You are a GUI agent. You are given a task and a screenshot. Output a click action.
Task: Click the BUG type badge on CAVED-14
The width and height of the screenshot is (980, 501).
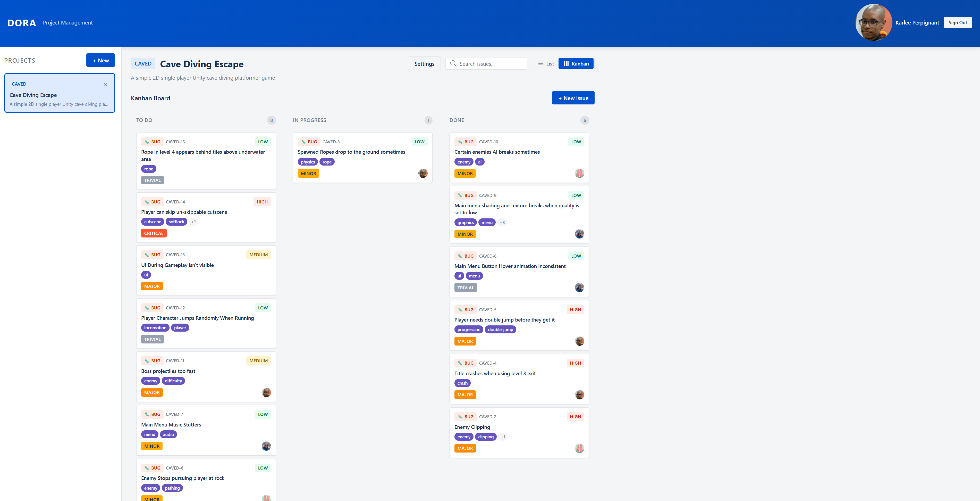[152, 202]
